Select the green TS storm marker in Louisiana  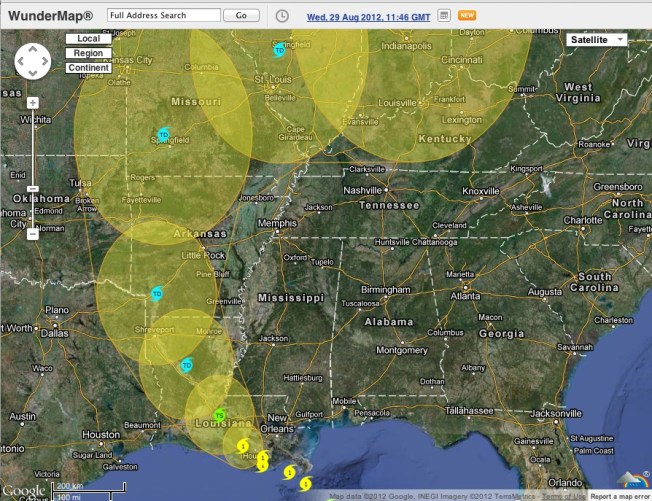(x=219, y=415)
